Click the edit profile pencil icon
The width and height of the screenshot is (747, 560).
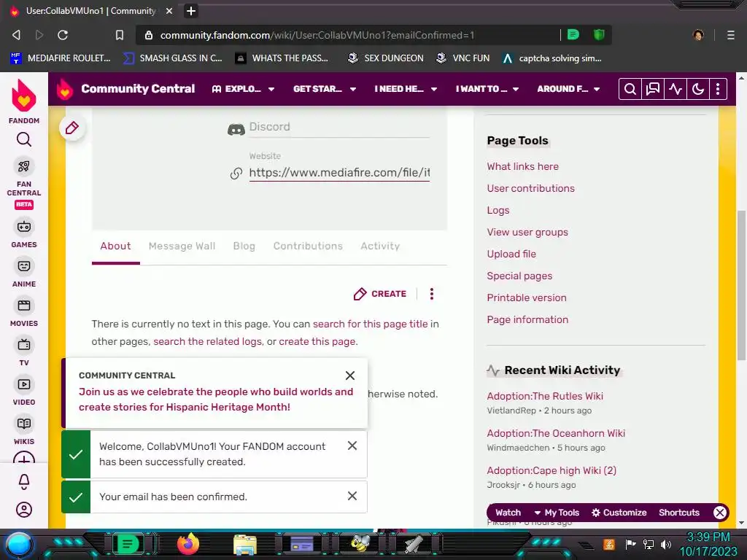click(x=72, y=128)
